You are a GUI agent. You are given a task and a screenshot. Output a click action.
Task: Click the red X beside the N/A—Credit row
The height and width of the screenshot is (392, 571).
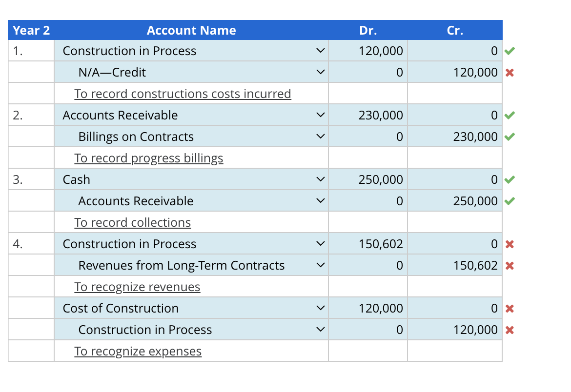pyautogui.click(x=509, y=72)
